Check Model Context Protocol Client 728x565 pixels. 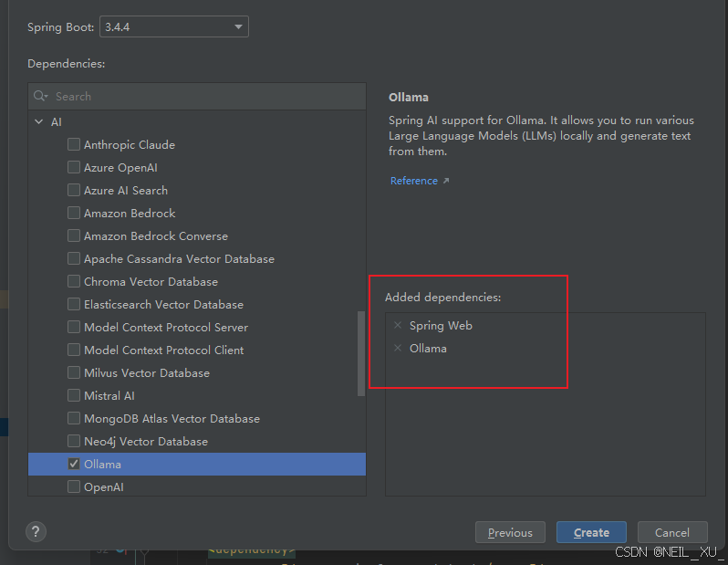coord(74,350)
